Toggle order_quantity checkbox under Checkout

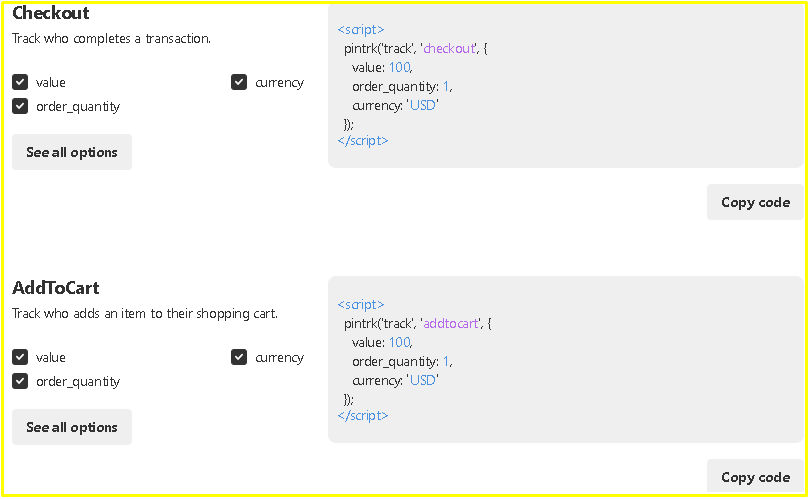coord(20,106)
